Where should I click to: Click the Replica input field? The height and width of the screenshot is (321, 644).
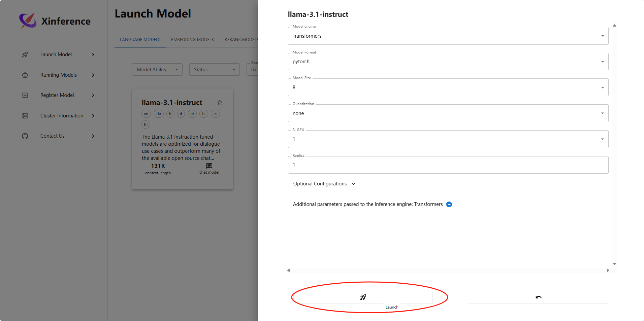[x=448, y=165]
